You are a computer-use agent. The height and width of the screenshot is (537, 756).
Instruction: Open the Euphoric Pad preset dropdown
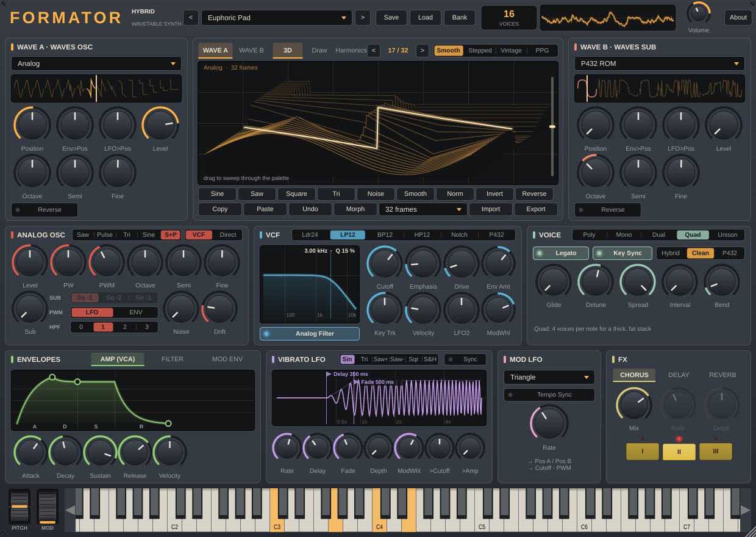(277, 18)
